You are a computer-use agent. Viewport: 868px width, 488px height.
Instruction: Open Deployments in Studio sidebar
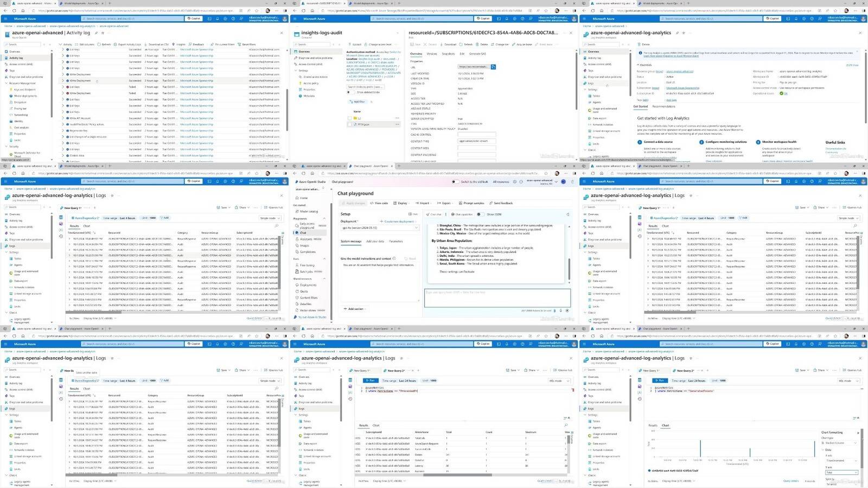pyautogui.click(x=307, y=285)
